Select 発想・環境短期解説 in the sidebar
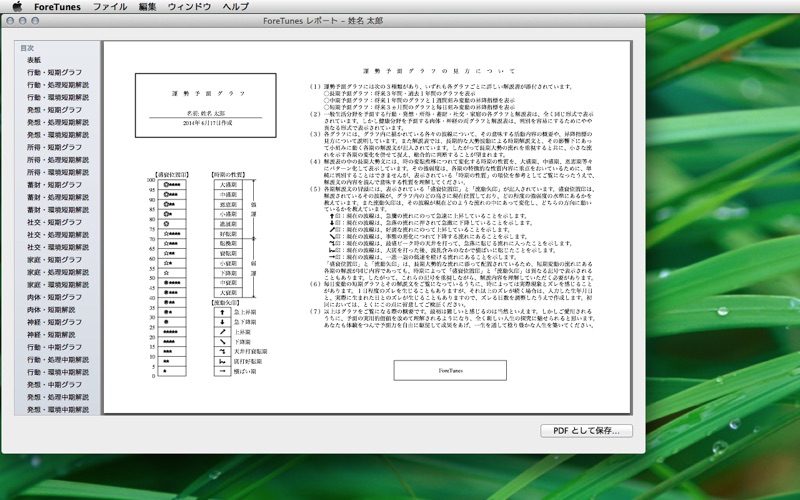 [58, 135]
